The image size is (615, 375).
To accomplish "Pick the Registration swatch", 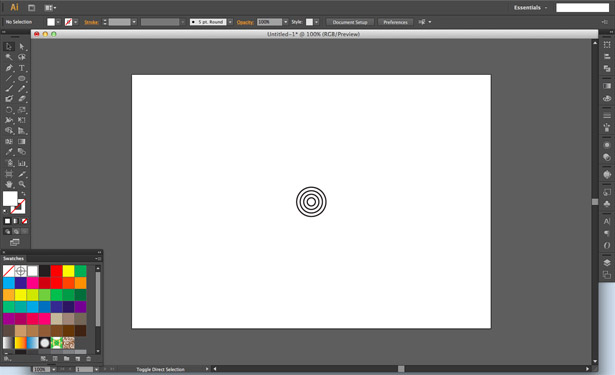I will [x=20, y=271].
